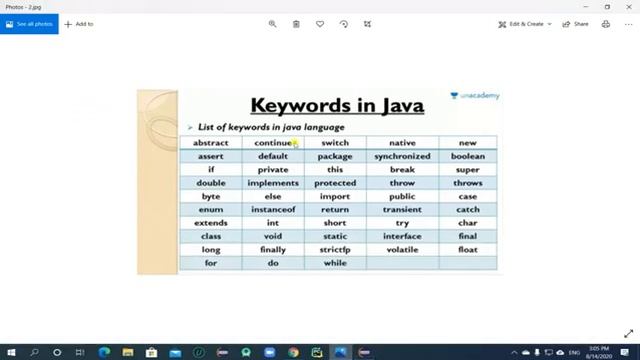Screen dimensions: 640x360
Task: Enter fullscreen using diagonal arrows icon
Action: tap(629, 333)
